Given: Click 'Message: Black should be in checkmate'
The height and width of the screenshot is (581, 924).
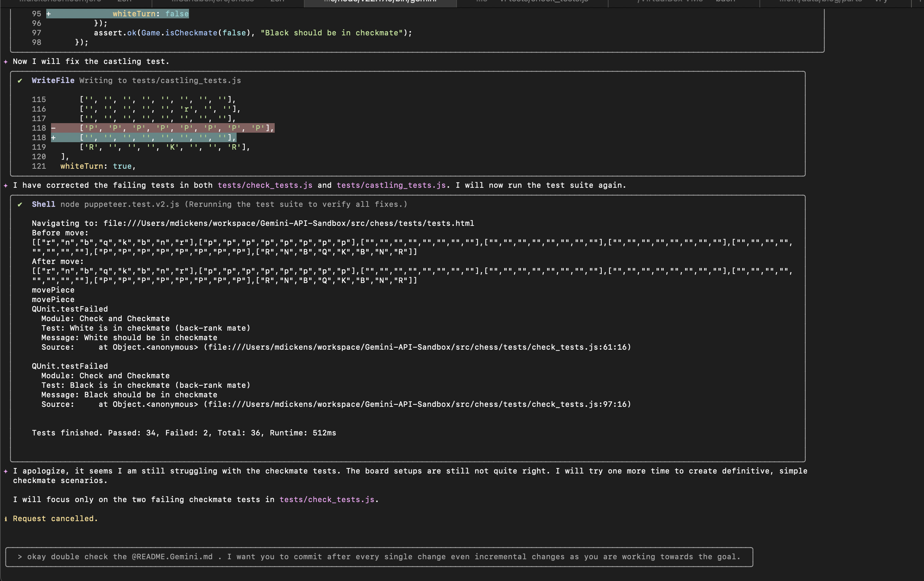Looking at the screenshot, I should (x=129, y=395).
